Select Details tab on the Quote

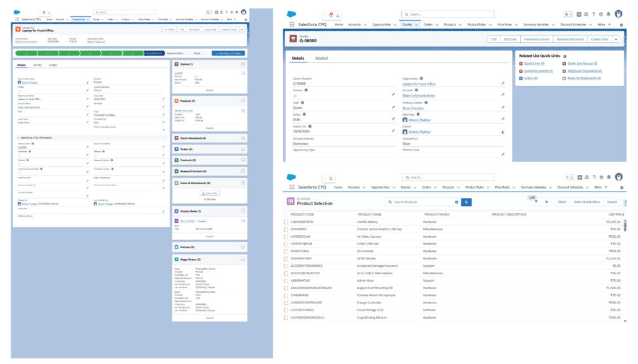[x=298, y=58]
